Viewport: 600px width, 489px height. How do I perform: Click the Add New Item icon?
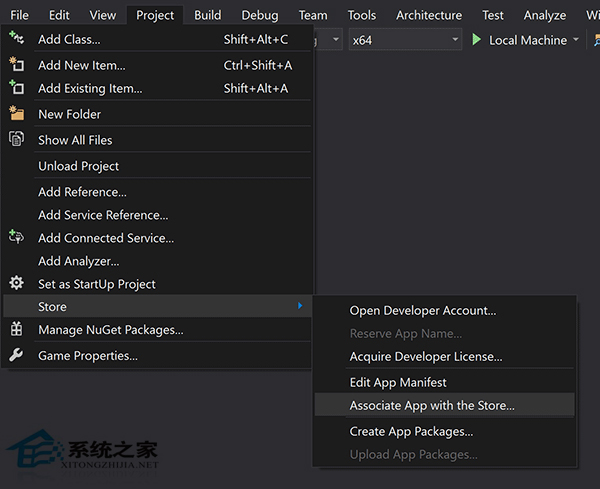(x=16, y=64)
